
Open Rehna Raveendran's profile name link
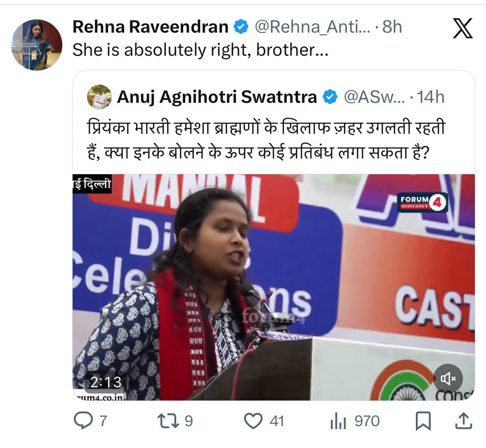tap(150, 27)
